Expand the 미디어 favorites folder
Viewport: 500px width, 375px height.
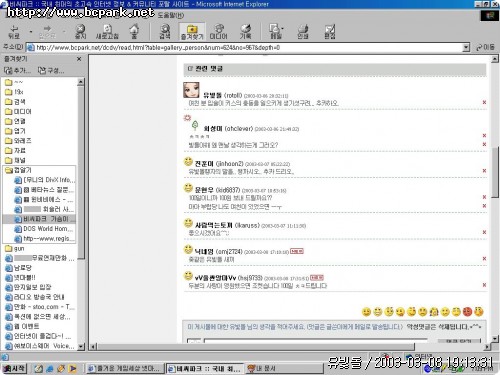tap(18, 111)
